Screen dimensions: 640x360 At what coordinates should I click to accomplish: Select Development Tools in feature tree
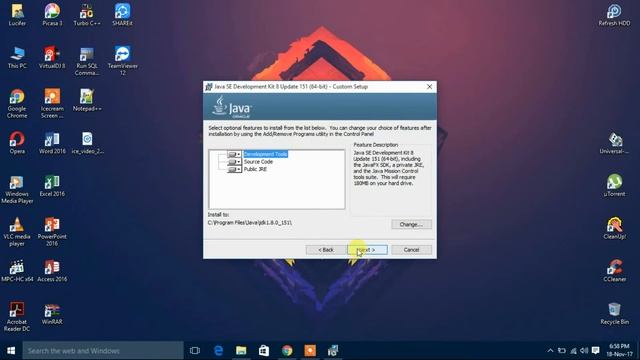coord(266,154)
